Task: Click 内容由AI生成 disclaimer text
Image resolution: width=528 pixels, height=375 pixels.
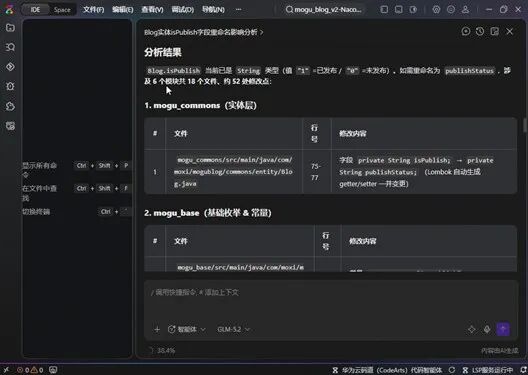Action: [x=499, y=351]
